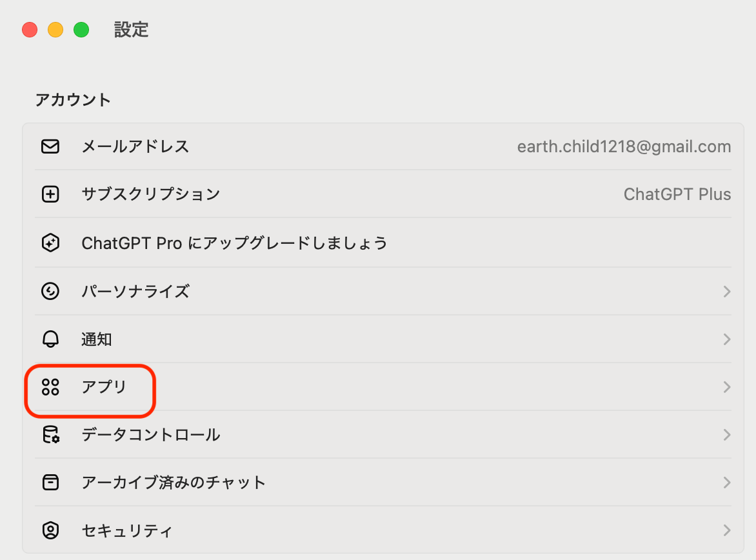Click the email address earth.child1218@gmail.com
This screenshot has height=560, width=756.
[x=624, y=146]
